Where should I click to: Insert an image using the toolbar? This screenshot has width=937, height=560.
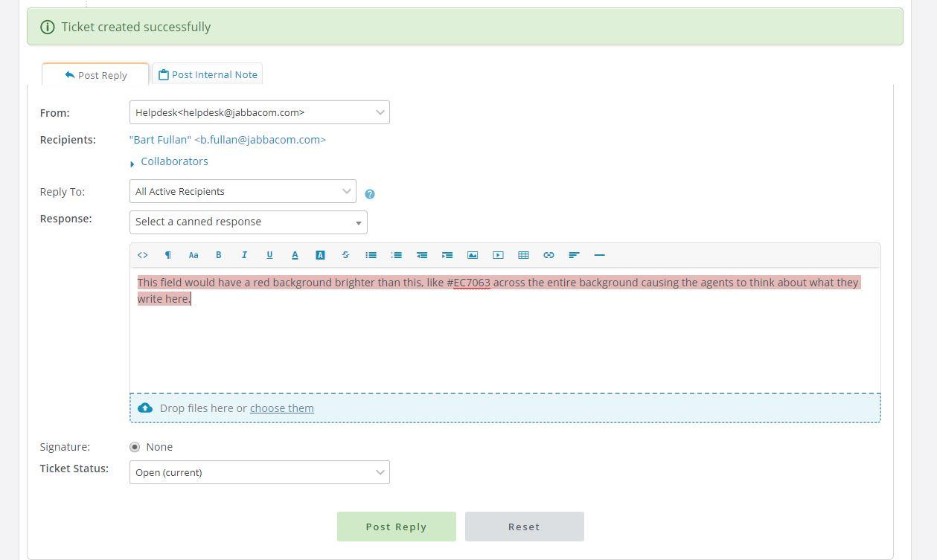[x=473, y=255]
